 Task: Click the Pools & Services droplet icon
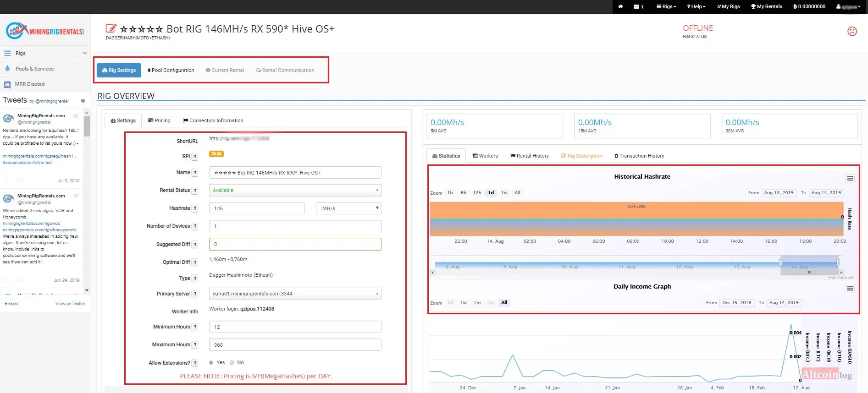7,68
